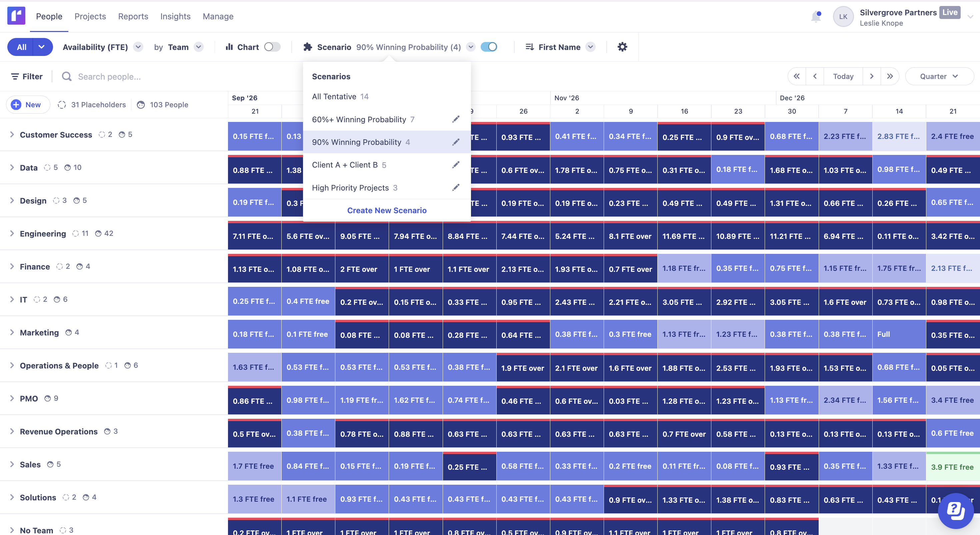Click the Chart bar icon
Viewport: 980px width, 535px height.
(229, 47)
